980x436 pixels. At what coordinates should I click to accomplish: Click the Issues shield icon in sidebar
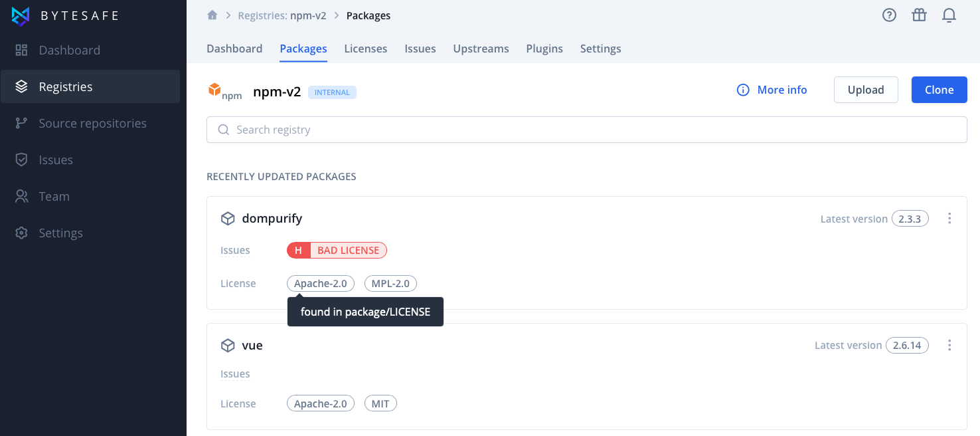pyautogui.click(x=21, y=160)
